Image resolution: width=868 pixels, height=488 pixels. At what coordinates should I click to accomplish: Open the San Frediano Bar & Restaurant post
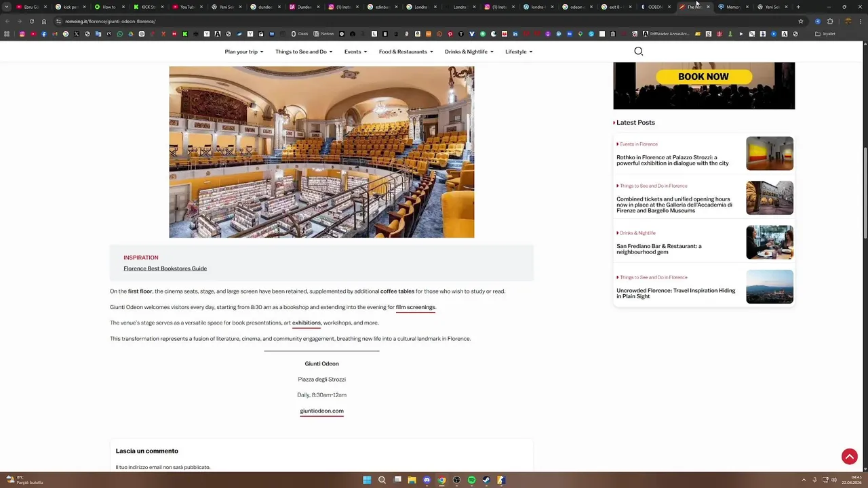coord(659,249)
